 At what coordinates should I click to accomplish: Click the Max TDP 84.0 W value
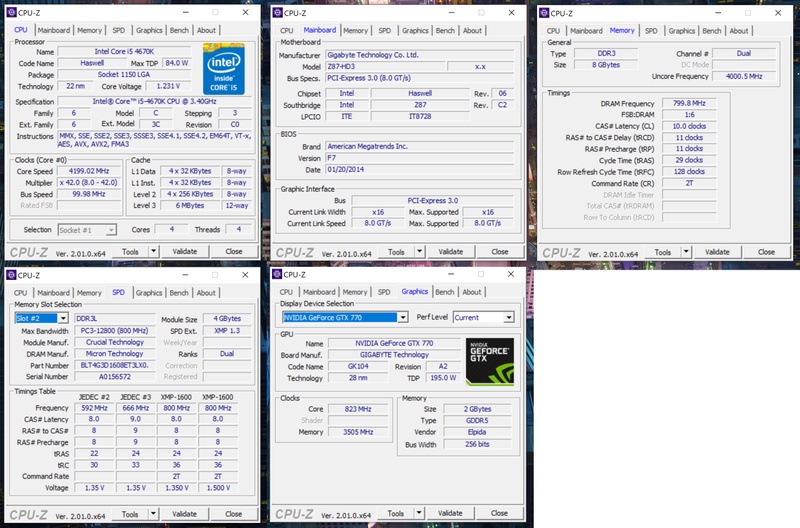click(x=177, y=63)
